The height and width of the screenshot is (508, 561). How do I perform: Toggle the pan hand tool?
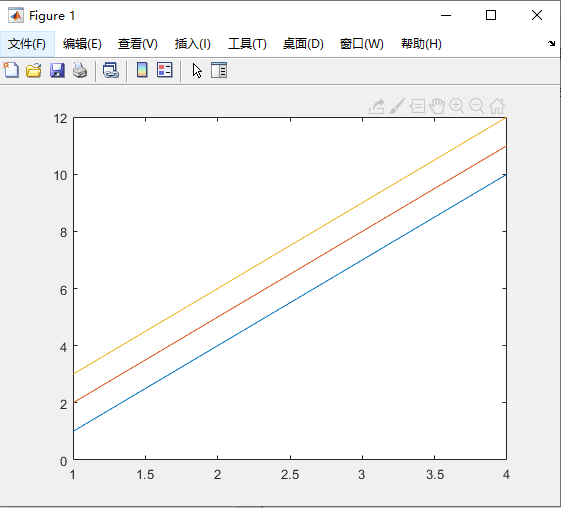(437, 106)
